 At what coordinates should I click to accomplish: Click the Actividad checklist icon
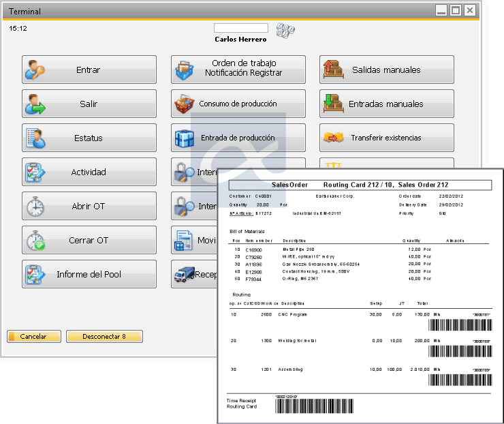coord(35,172)
